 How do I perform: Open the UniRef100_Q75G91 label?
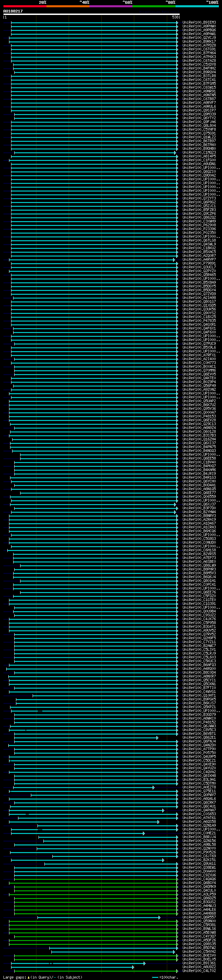pos(199,133)
